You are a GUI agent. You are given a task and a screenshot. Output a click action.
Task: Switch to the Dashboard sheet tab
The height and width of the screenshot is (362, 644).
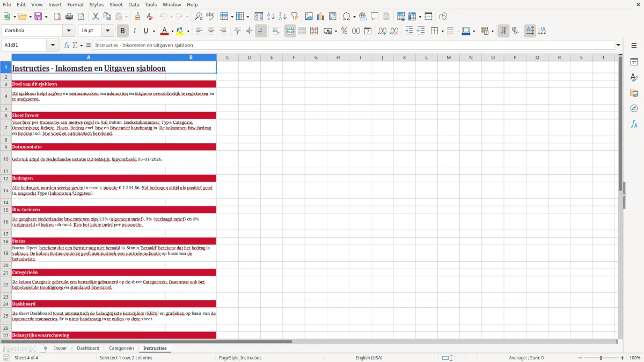[88, 348]
